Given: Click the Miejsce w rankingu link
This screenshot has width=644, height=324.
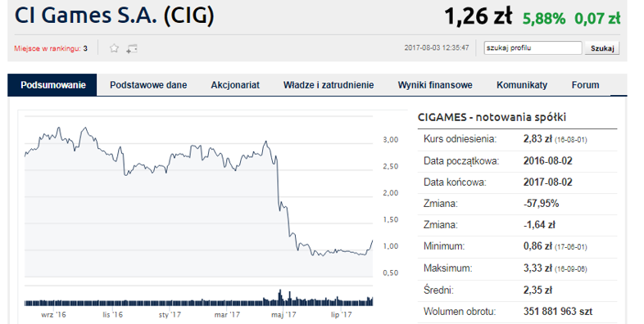Looking at the screenshot, I should (x=48, y=48).
